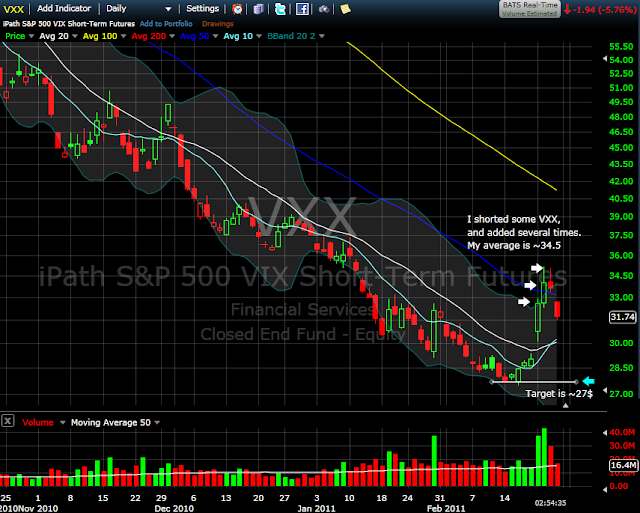This screenshot has width=640, height=513.
Task: Click the 55.50 price axis label
Action: [621, 47]
